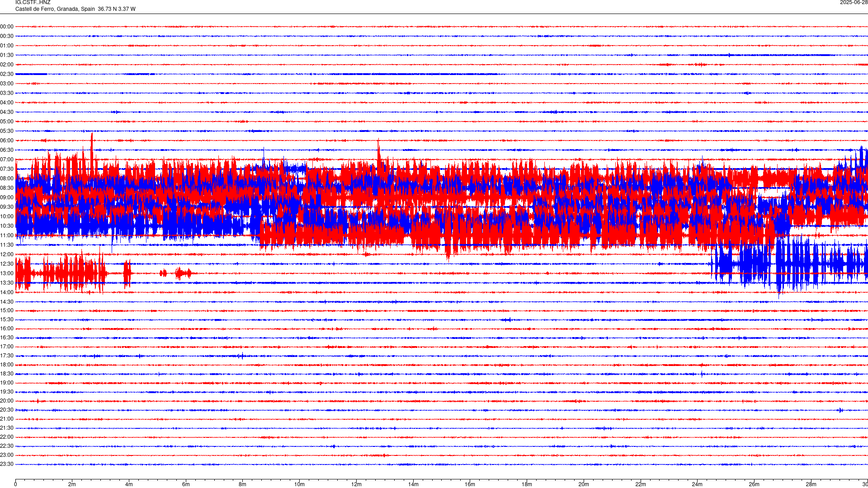Click the 02:00 time row label
The height and width of the screenshot is (488, 868).
click(7, 65)
